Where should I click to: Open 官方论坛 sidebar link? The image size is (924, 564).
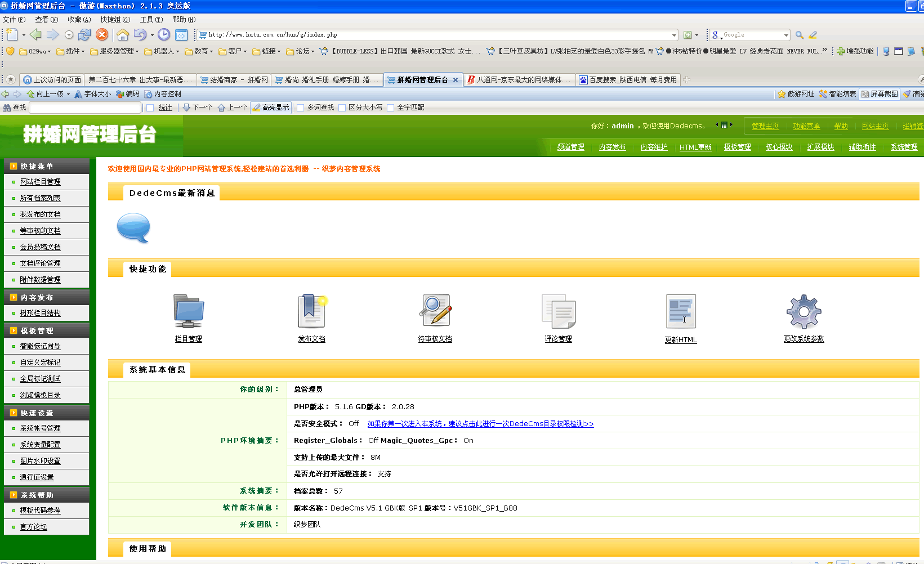(x=34, y=527)
